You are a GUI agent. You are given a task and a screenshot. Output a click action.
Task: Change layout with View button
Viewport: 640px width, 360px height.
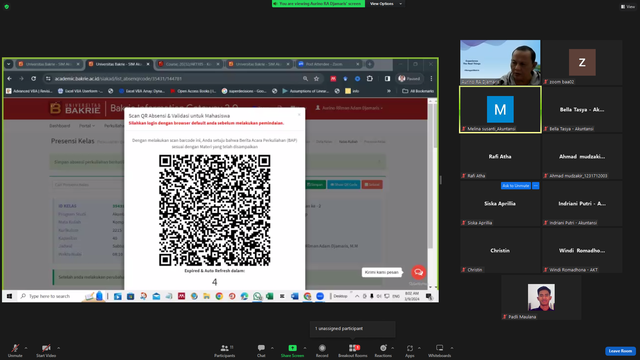point(628,7)
